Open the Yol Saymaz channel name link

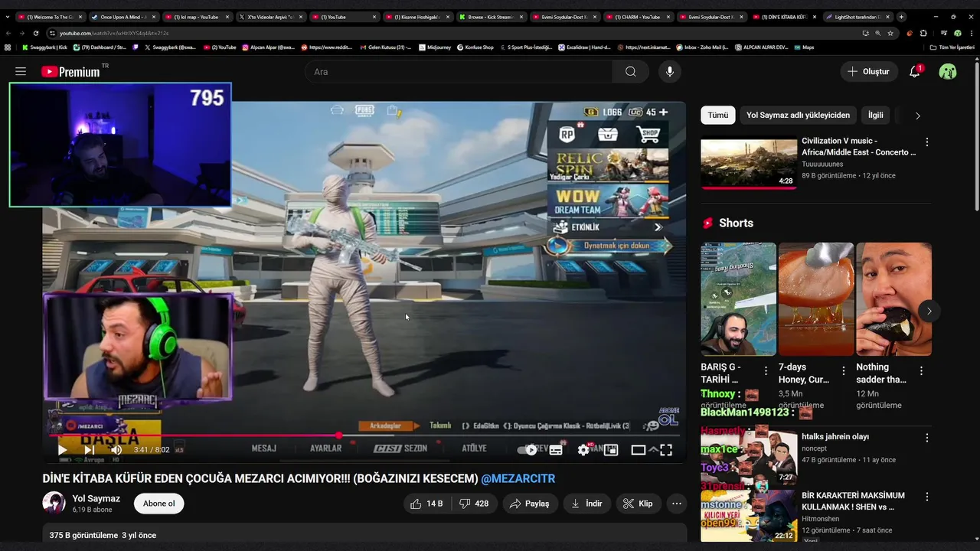[96, 498]
